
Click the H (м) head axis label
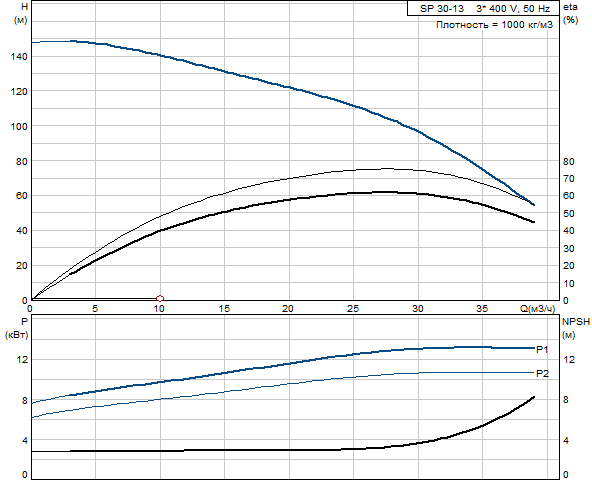[x=21, y=13]
